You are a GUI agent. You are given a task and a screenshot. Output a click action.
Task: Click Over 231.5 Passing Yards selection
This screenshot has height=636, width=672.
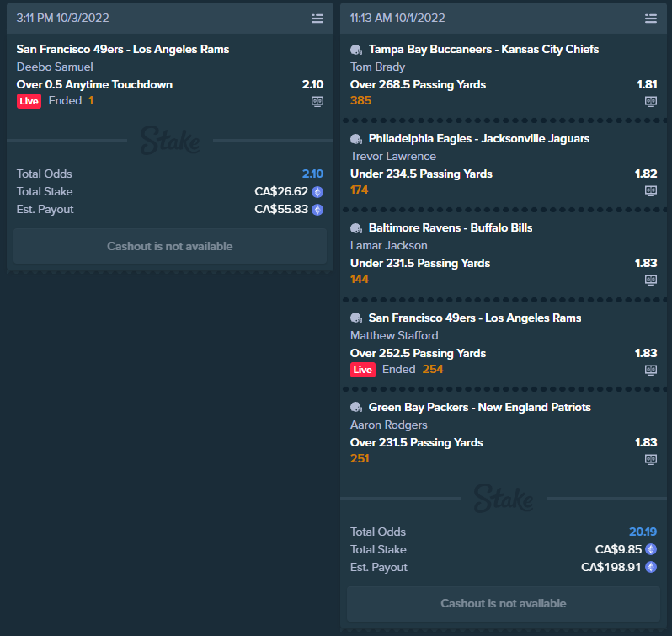click(x=417, y=442)
